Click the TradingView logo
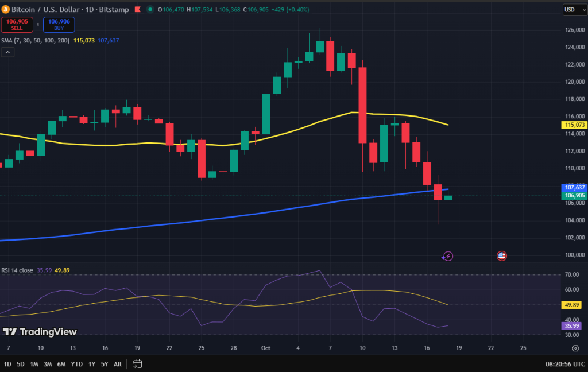588x372 pixels. pyautogui.click(x=40, y=331)
